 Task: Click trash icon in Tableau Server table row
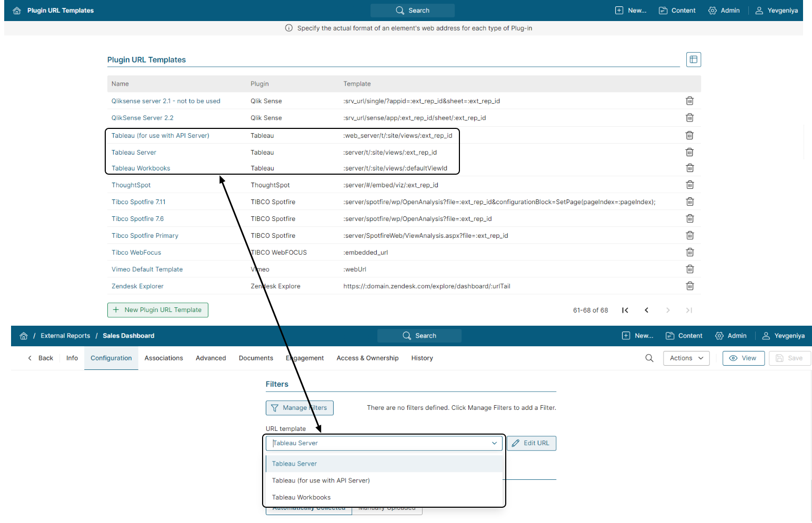pos(689,152)
